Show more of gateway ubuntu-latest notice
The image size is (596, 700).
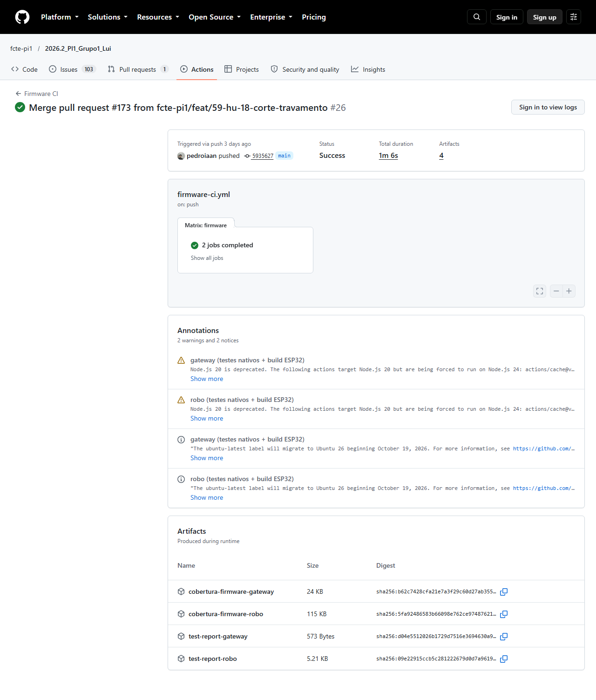click(207, 458)
